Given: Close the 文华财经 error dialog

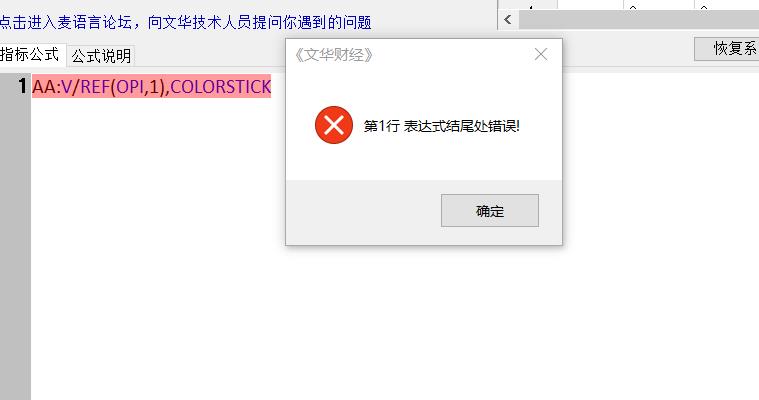Looking at the screenshot, I should [541, 54].
